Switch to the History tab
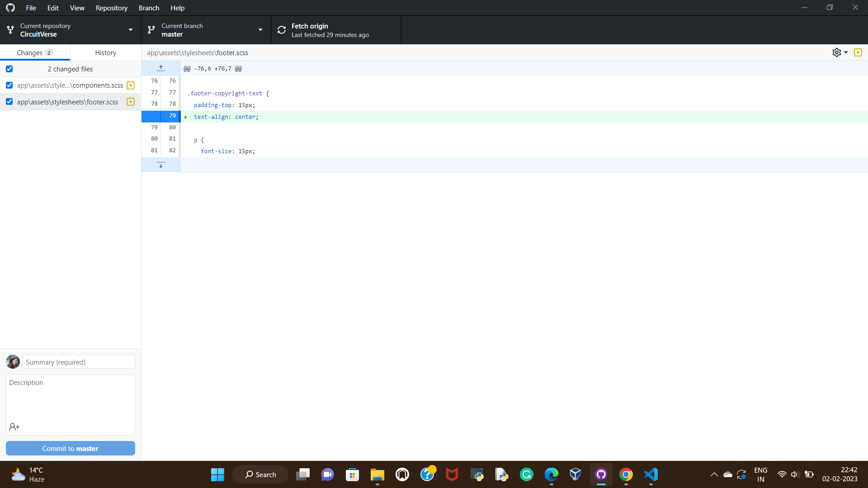The image size is (868, 488). [105, 52]
